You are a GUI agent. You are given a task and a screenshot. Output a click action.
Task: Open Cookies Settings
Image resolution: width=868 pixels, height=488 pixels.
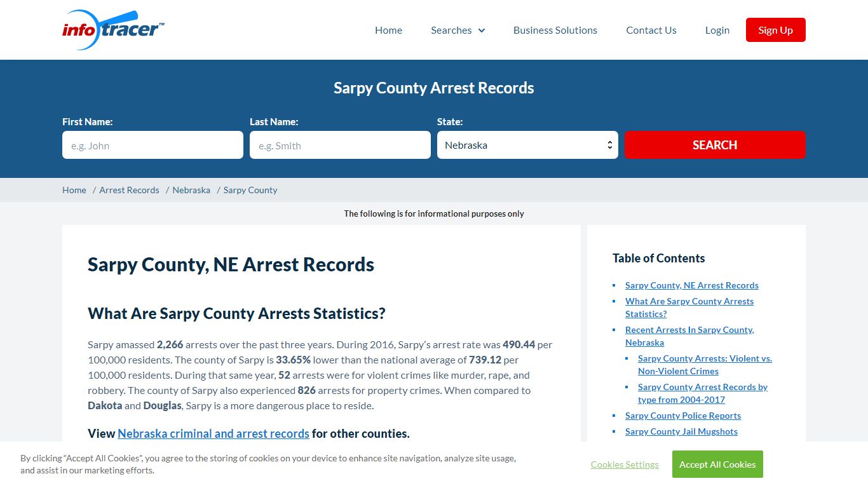[625, 464]
